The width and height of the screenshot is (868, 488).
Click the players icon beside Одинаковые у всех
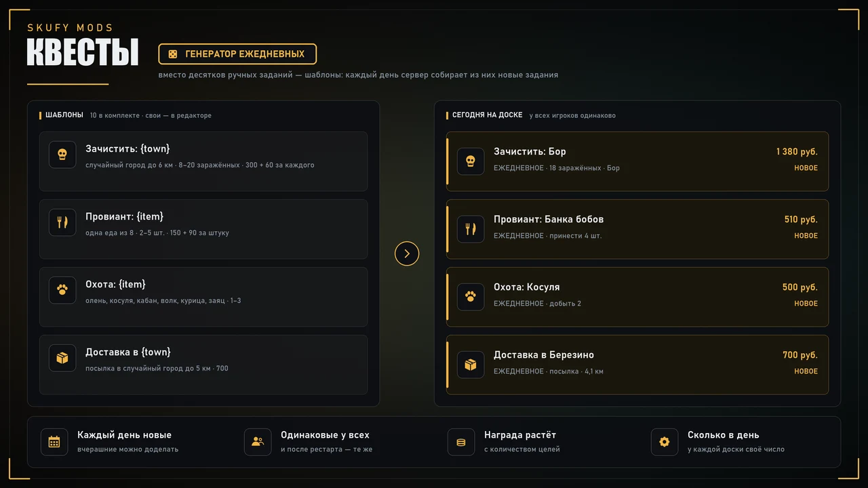pyautogui.click(x=258, y=442)
